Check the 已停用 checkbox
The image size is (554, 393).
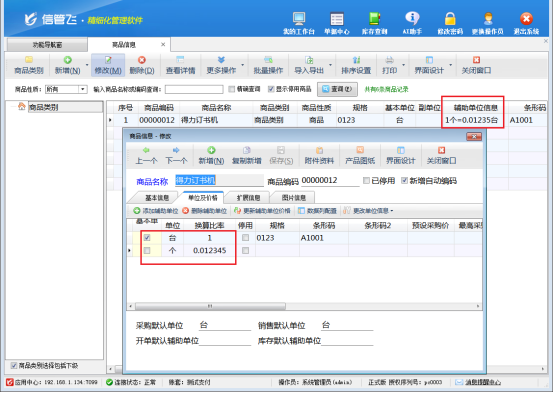366,181
